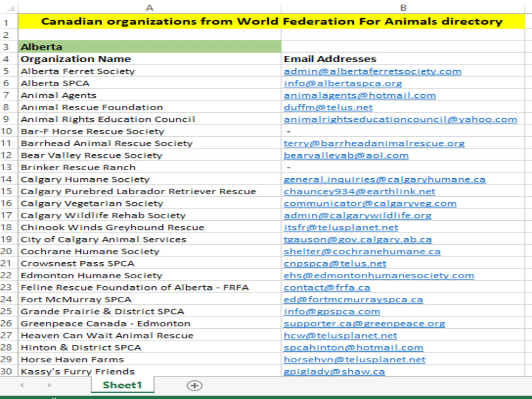Select Calgary Humane Society cell

149,179
